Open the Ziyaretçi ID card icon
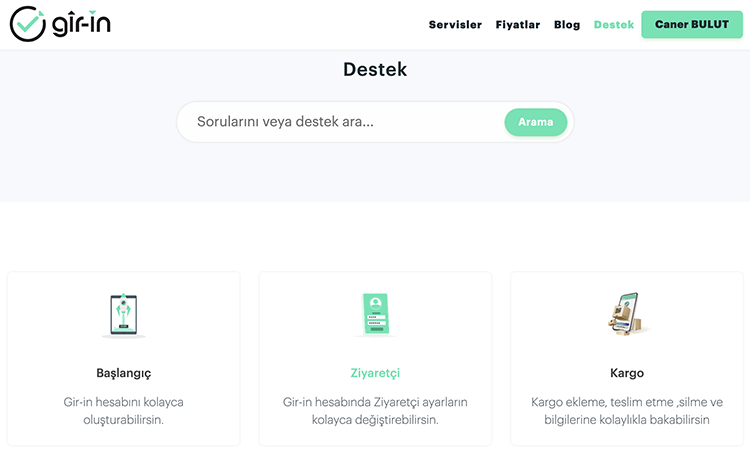The height and width of the screenshot is (453, 750). 375,315
